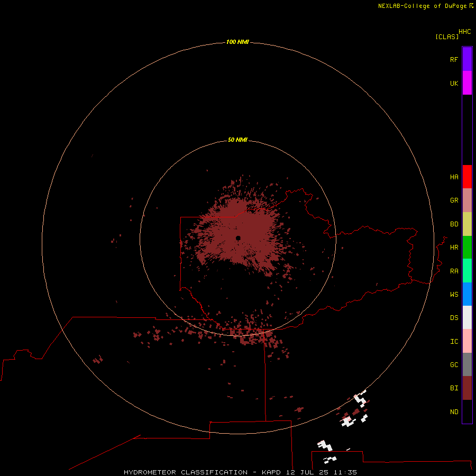
Task: Select the BD yellow legend swatch
Action: (467, 224)
